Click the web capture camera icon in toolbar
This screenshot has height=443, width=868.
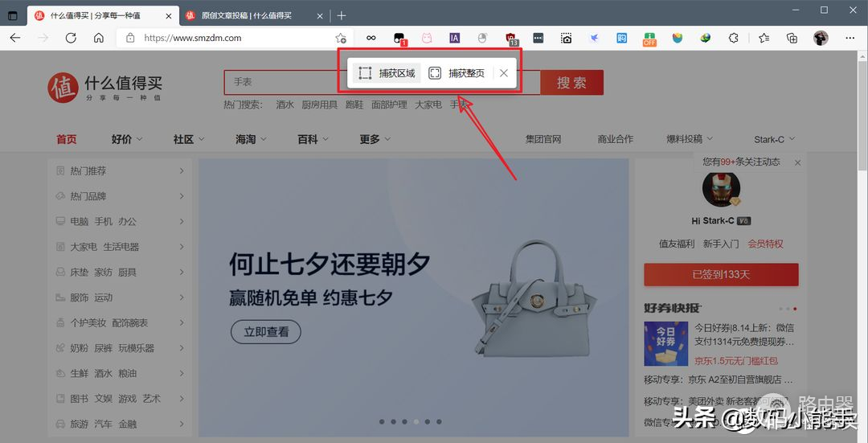(567, 38)
